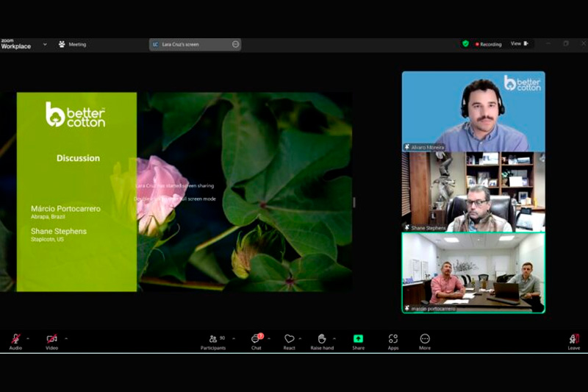The height and width of the screenshot is (392, 588).
Task: Click Márcio Portocarrero name on slide
Action: [65, 209]
